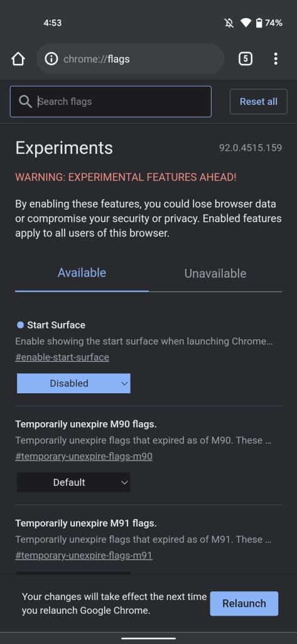Click the Relaunch button
Viewport: 297px width, 644px height.
coord(244,603)
